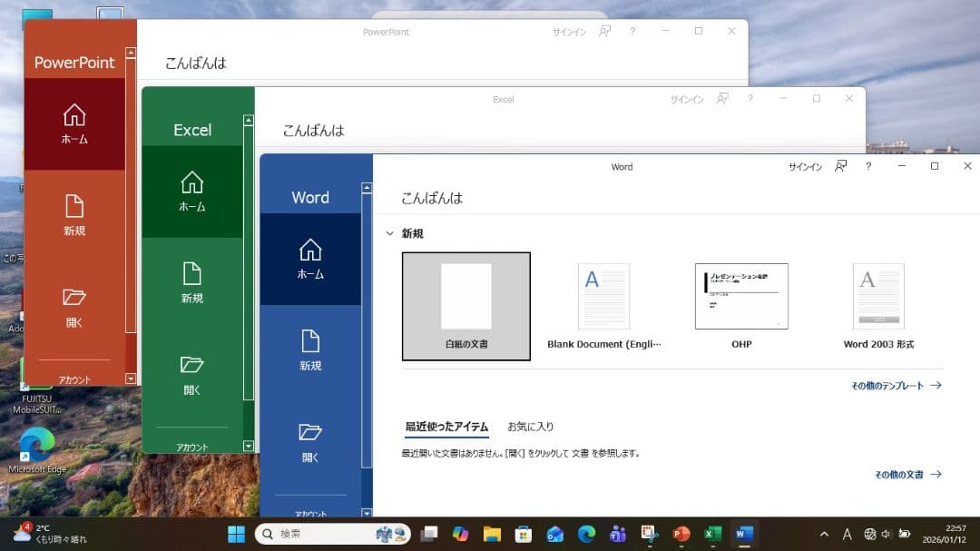This screenshot has height=551, width=980.
Task: Open その他のテンプレート link
Action: (897, 385)
